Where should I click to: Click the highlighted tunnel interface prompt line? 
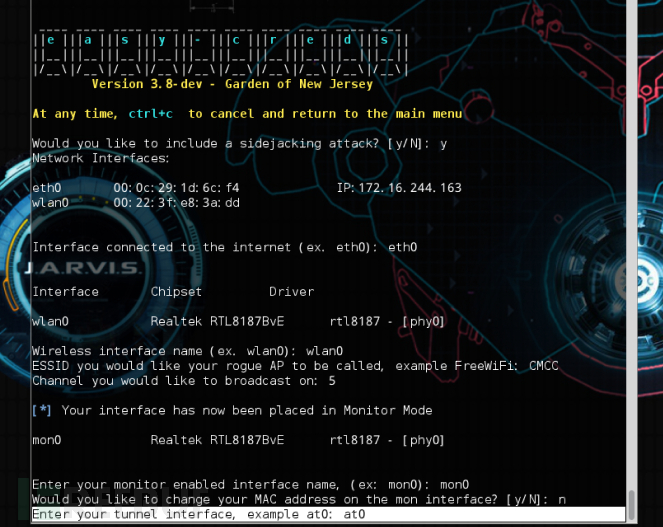329,514
